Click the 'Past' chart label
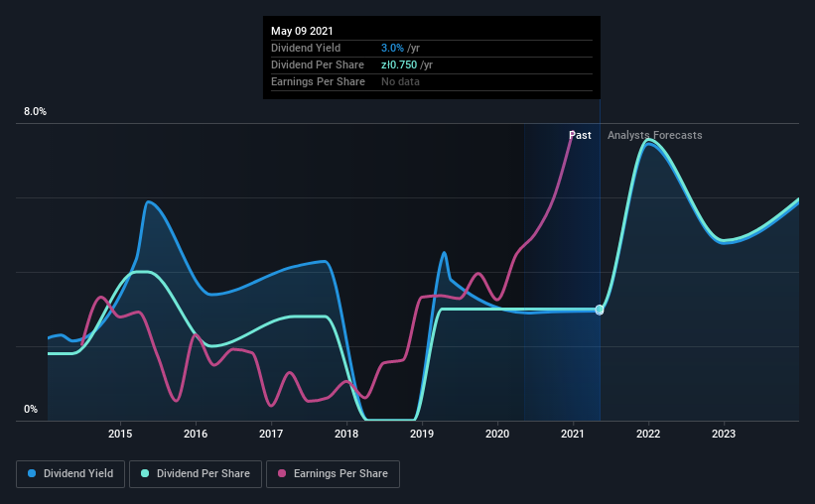The image size is (815, 504). [580, 135]
